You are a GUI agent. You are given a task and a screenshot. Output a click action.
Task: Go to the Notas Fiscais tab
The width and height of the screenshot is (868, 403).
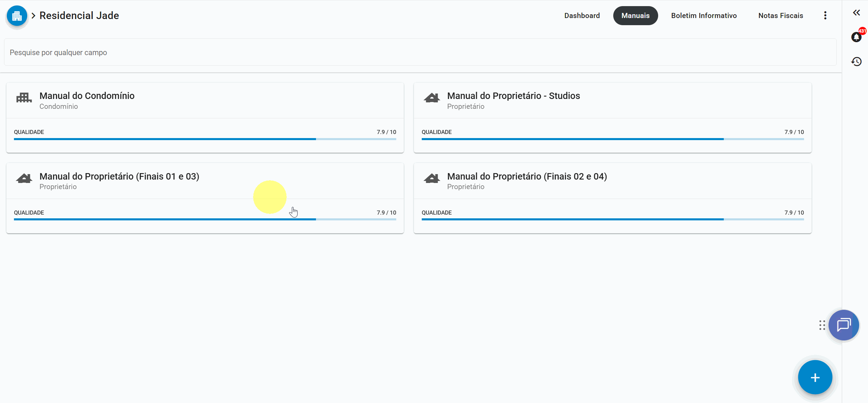[x=780, y=16]
